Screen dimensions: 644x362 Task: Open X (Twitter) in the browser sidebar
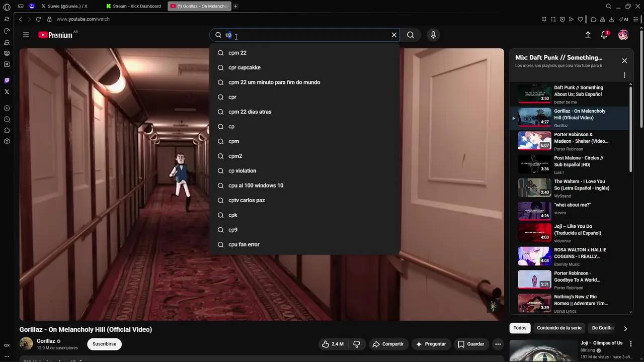[7, 92]
